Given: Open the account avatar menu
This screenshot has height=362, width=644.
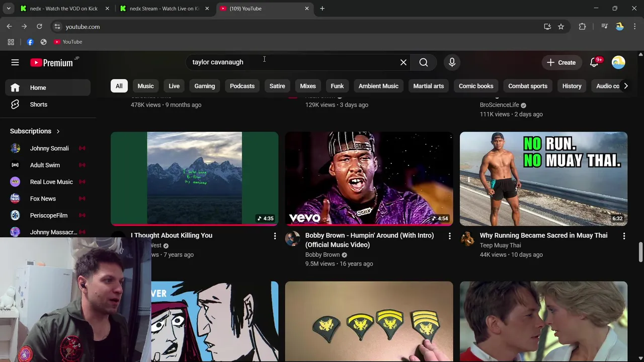Looking at the screenshot, I should [618, 62].
